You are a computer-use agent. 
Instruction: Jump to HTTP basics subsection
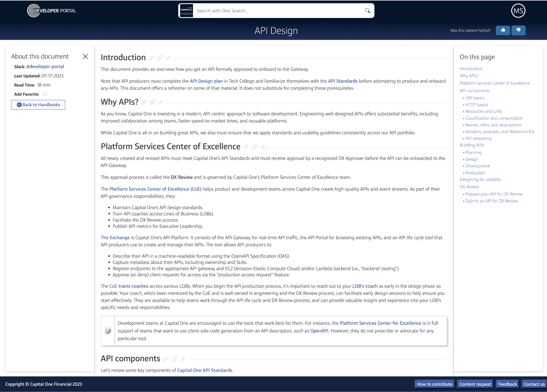[476, 105]
